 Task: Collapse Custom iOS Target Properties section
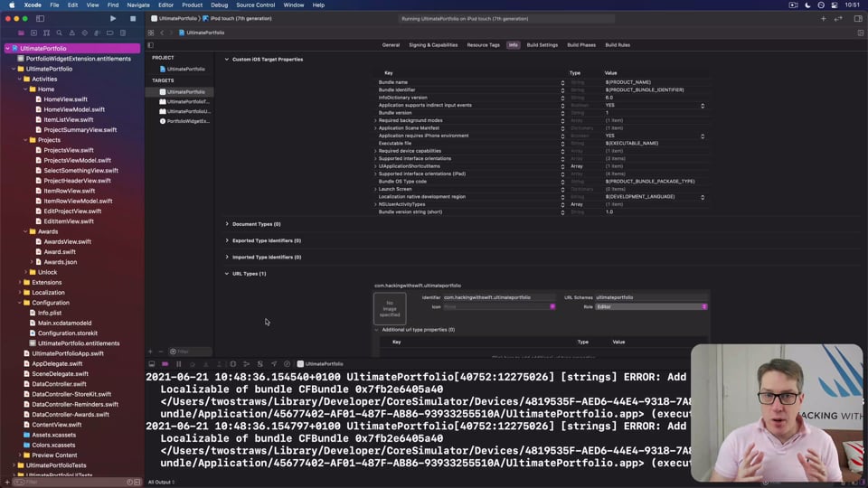[227, 60]
